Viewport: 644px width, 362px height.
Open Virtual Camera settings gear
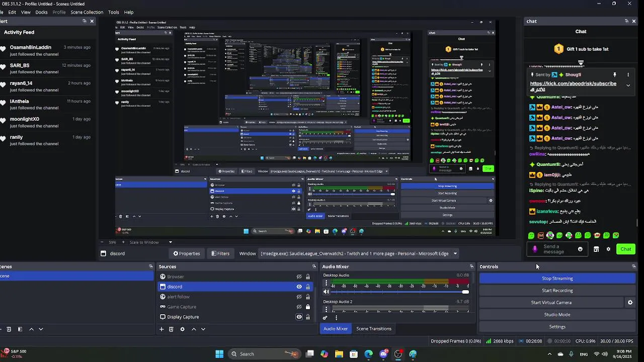pyautogui.click(x=630, y=303)
